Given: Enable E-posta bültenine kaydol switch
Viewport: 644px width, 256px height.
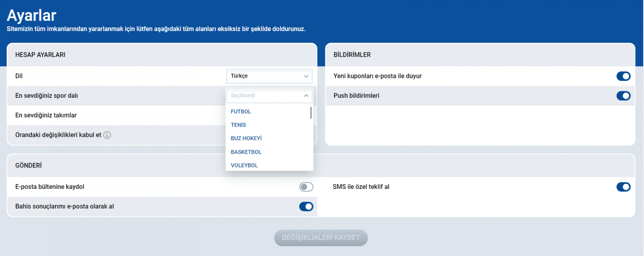Looking at the screenshot, I should pos(306,187).
